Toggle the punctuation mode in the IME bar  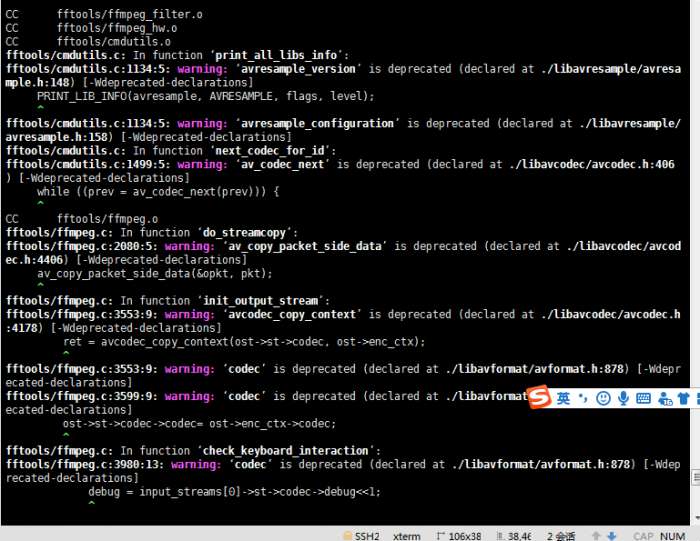(x=583, y=398)
